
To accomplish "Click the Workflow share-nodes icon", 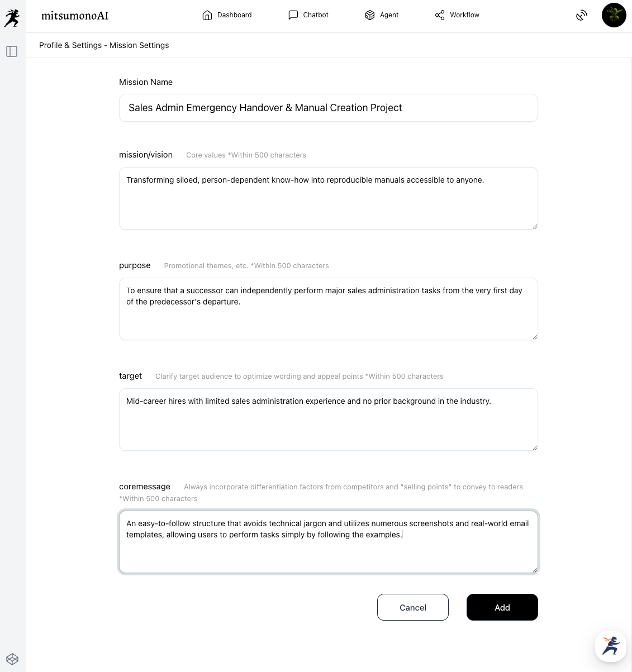I will pyautogui.click(x=440, y=15).
